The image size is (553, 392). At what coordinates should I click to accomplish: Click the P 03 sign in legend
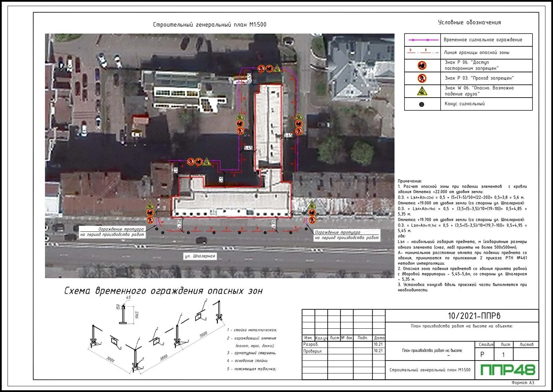[422, 78]
